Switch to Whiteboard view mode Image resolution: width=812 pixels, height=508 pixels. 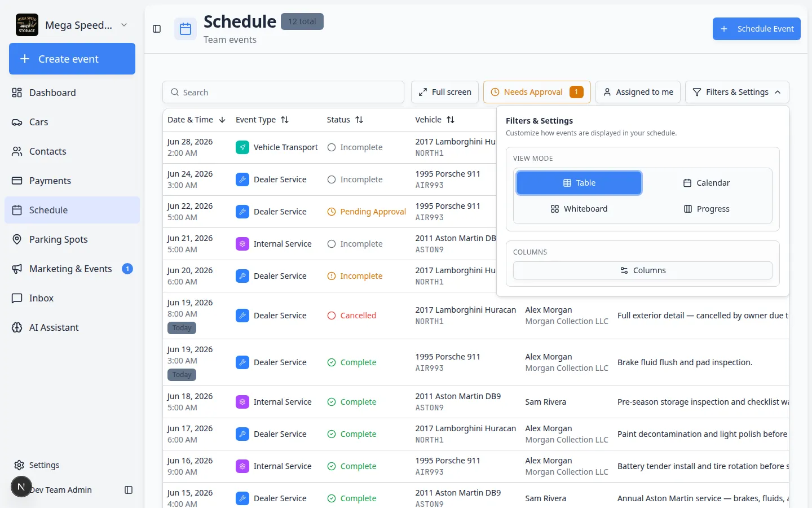click(x=579, y=209)
